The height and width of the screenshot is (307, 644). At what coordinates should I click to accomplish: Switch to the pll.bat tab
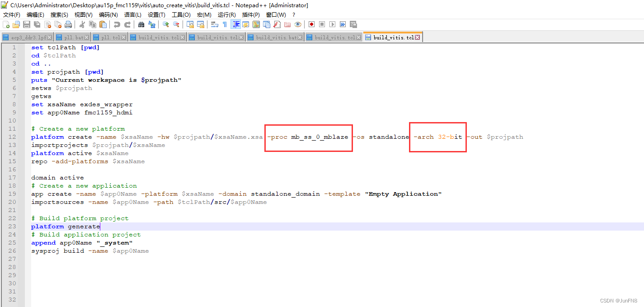tap(74, 38)
